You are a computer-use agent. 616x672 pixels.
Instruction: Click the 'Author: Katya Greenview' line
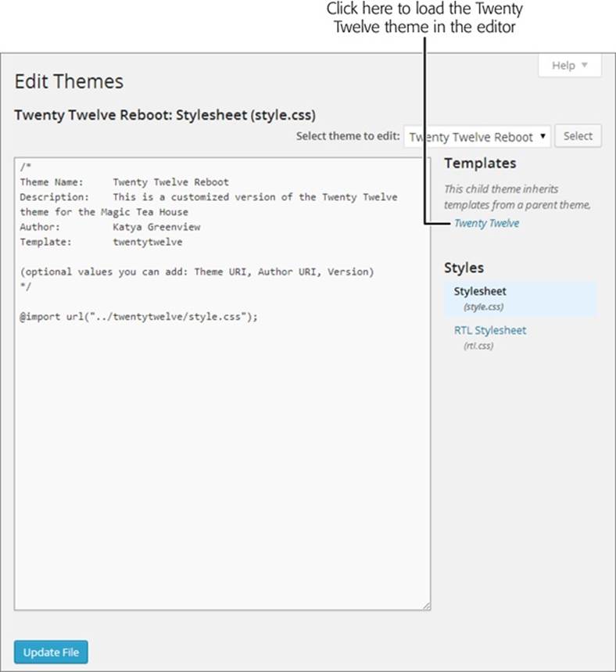[x=110, y=227]
